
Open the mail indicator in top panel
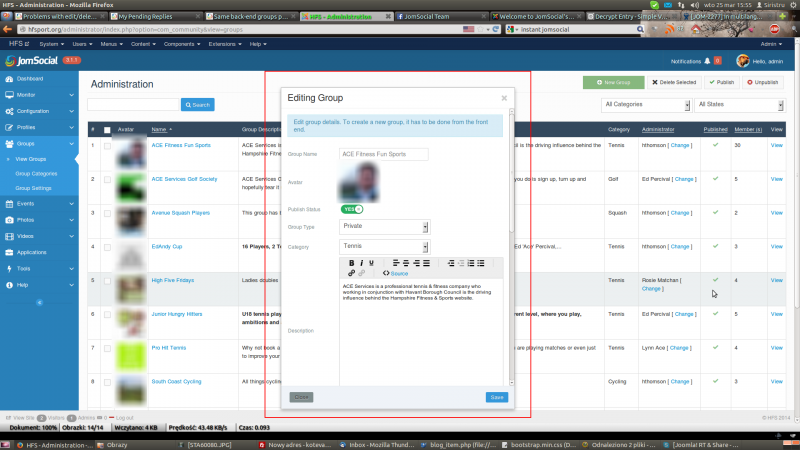[x=668, y=5]
